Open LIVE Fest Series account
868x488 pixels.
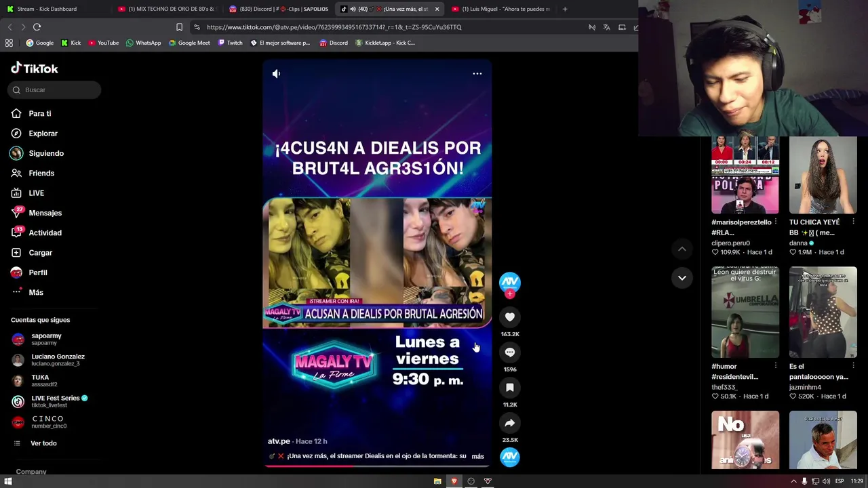(x=51, y=401)
